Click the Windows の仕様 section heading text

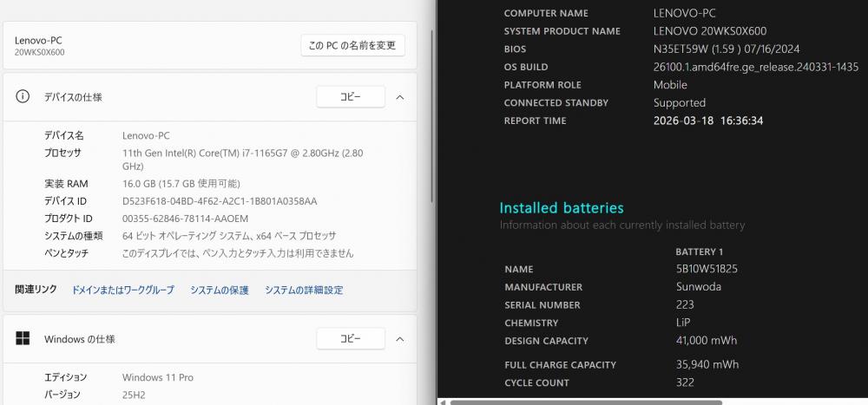pyautogui.click(x=80, y=339)
